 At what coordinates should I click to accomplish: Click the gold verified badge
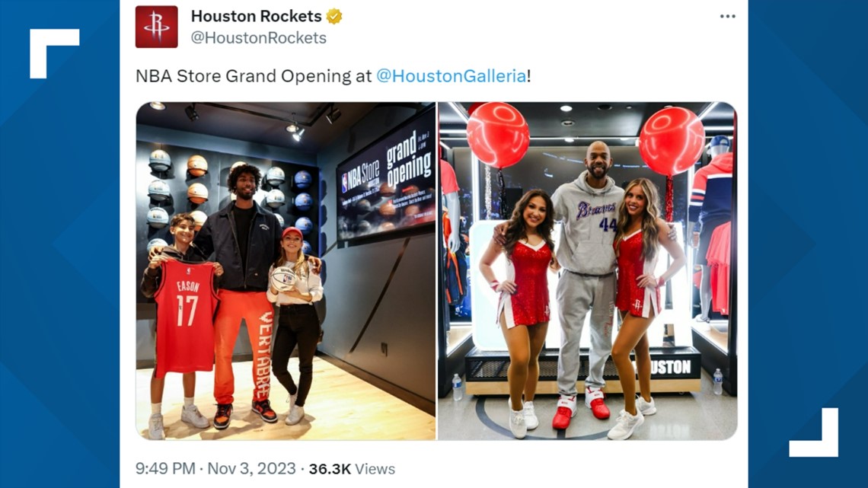click(x=333, y=17)
